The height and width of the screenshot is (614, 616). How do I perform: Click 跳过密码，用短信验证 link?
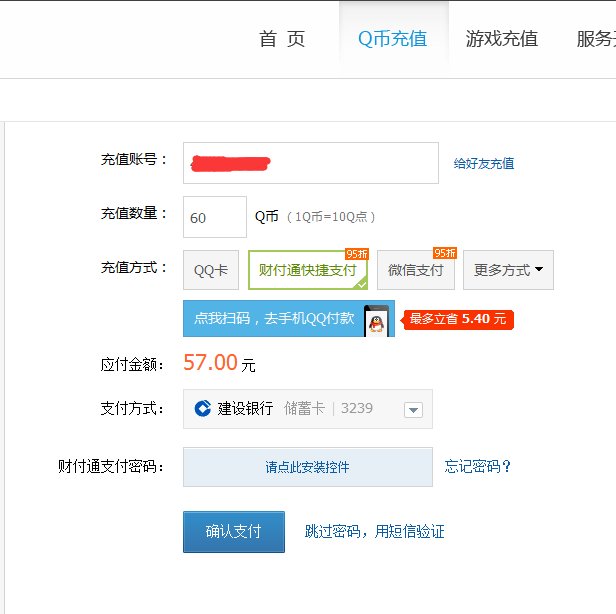pos(374,532)
